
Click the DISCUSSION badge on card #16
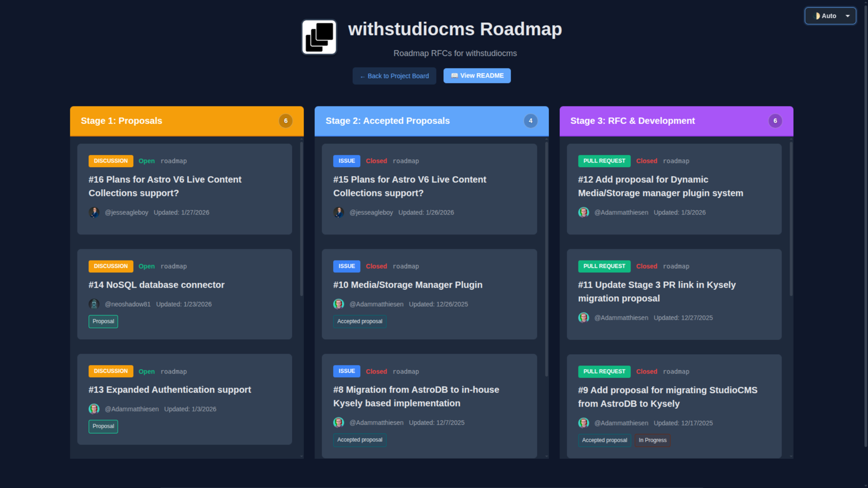pyautogui.click(x=111, y=161)
